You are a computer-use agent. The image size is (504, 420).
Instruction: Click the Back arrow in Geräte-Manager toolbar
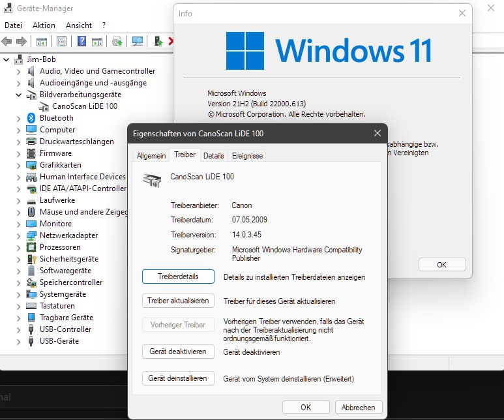[x=7, y=41]
